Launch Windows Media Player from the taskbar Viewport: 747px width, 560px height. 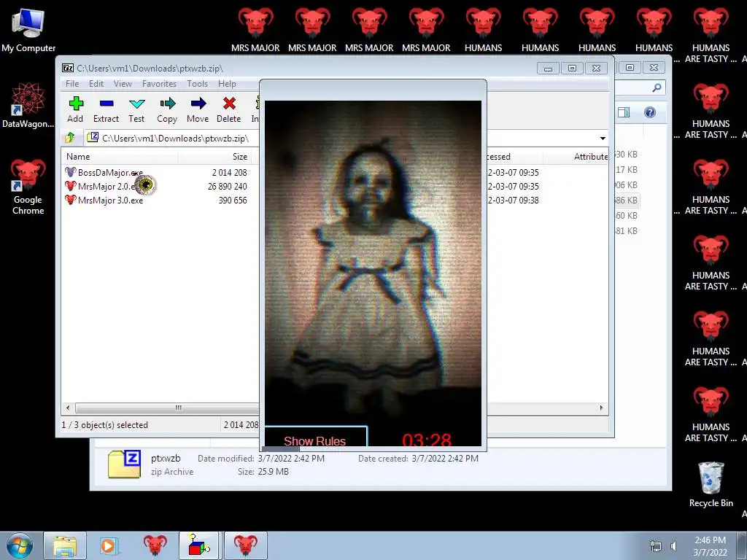coord(108,545)
